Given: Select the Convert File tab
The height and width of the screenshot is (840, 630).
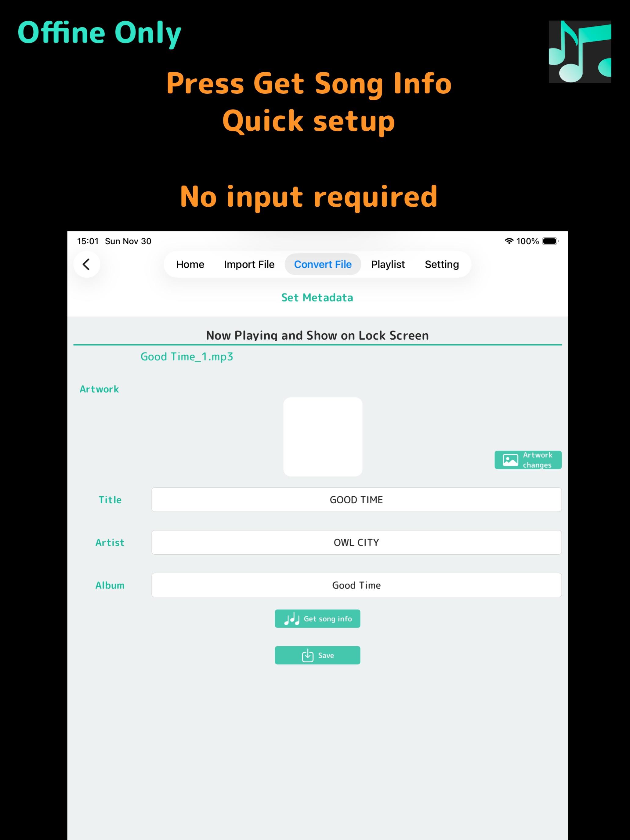Looking at the screenshot, I should click(323, 264).
